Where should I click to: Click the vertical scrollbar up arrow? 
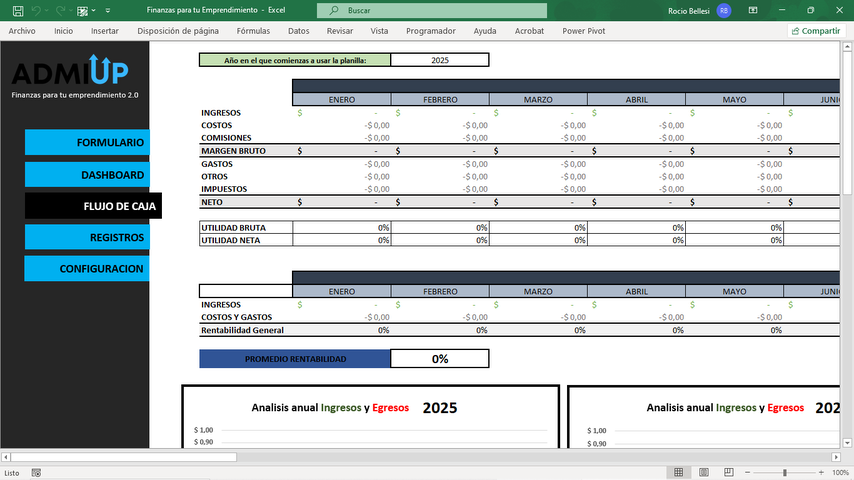(847, 47)
